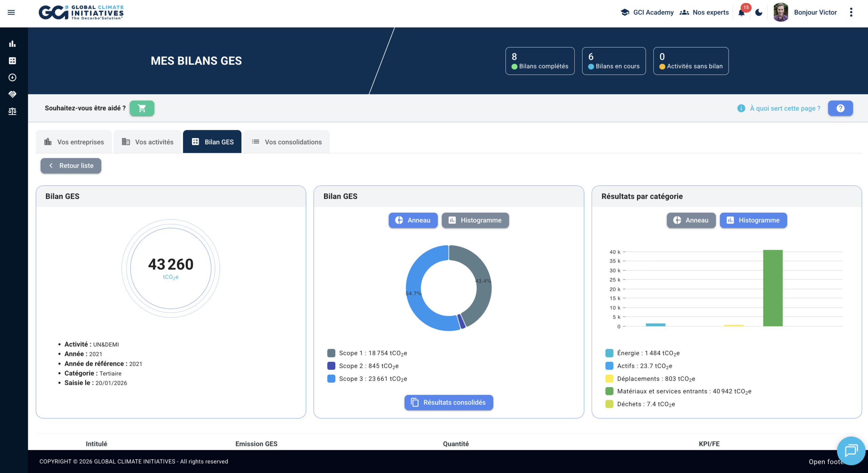The image size is (868, 473).
Task: Open the hamburger menu
Action: point(11,13)
